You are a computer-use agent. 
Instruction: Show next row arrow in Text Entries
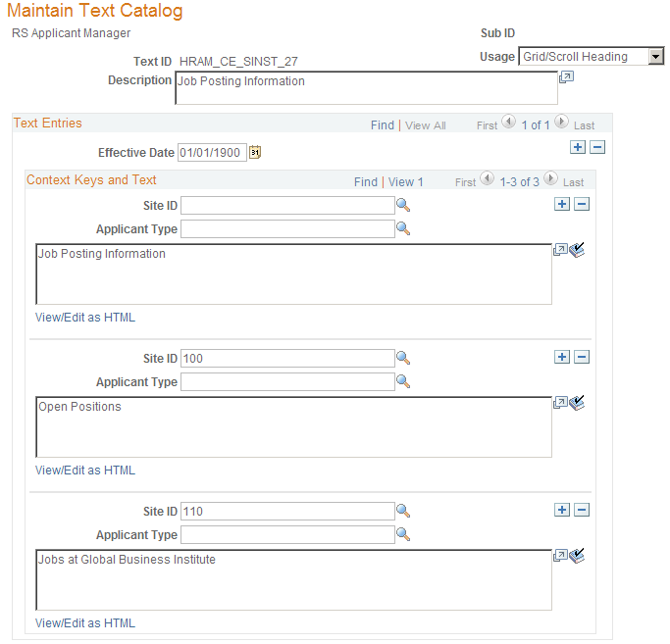[561, 122]
